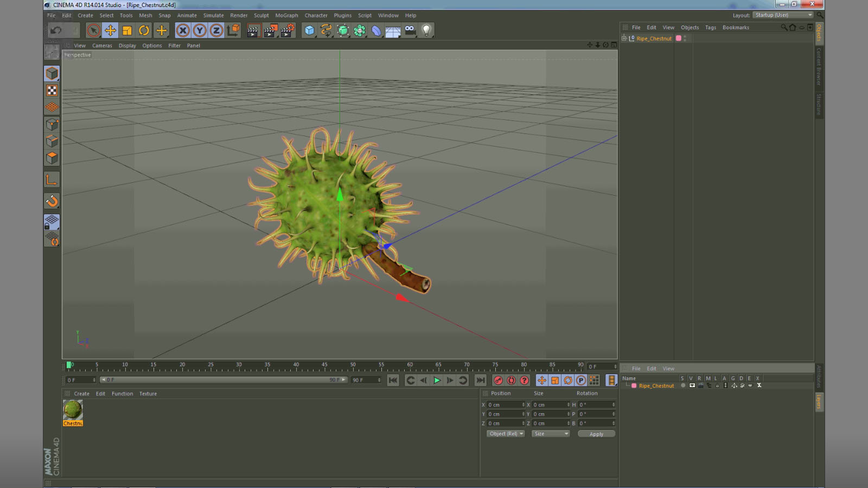Render the active view
The height and width of the screenshot is (488, 868).
point(253,30)
